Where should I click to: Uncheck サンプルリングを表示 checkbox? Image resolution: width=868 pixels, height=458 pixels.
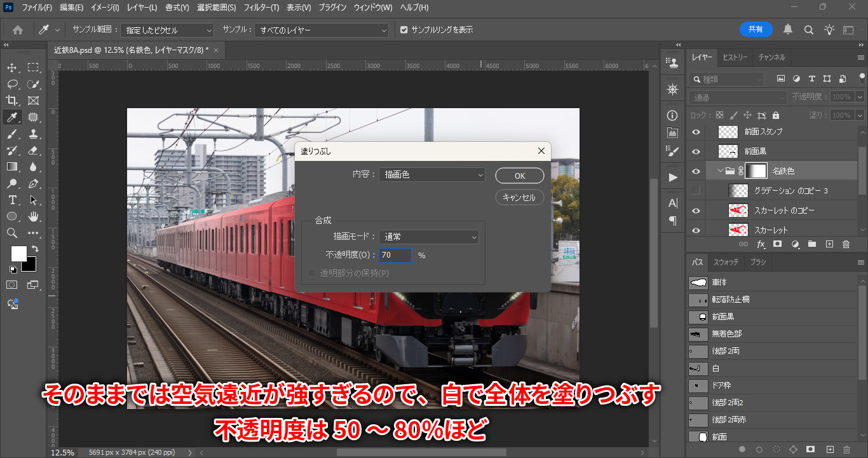tap(404, 30)
